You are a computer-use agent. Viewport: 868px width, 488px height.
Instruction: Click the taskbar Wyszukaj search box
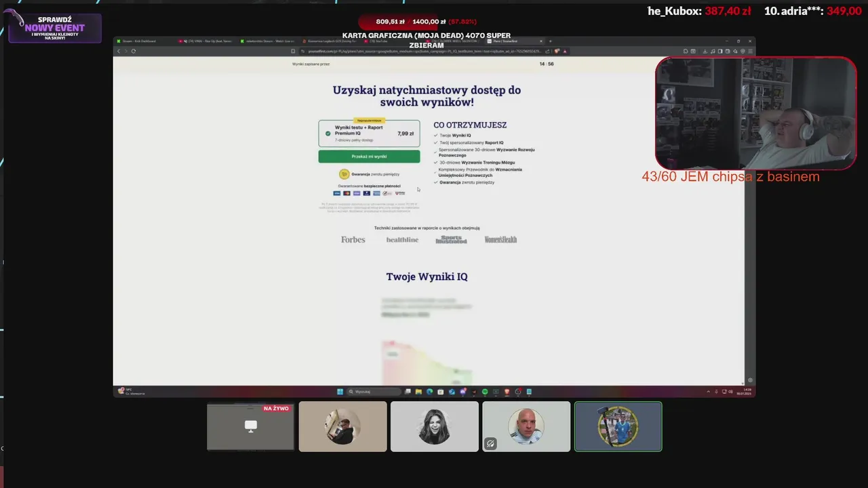tap(374, 392)
